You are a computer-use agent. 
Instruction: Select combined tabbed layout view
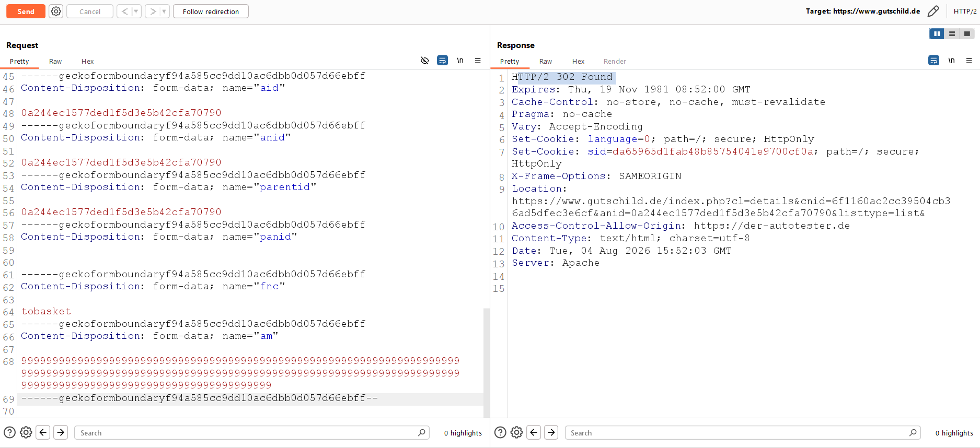(x=967, y=33)
